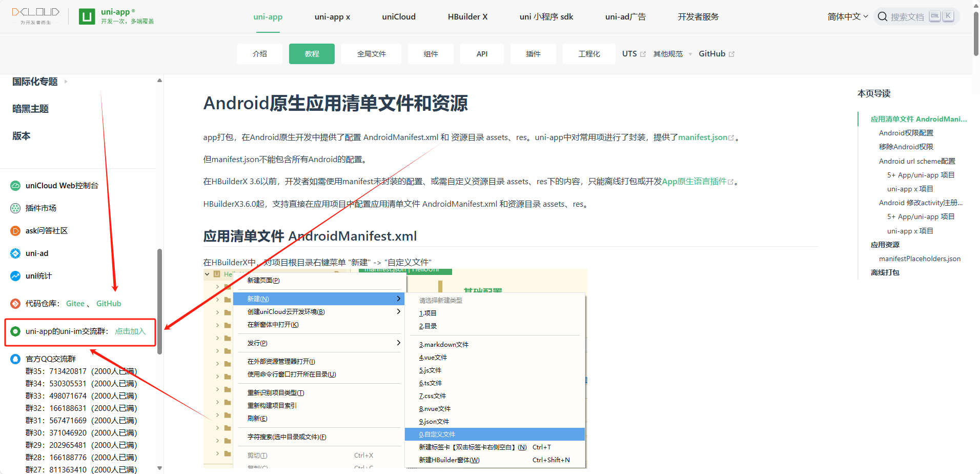Viewport: 980px width, 474px height.
Task: Open the HBuilder X top tab
Action: click(x=467, y=16)
